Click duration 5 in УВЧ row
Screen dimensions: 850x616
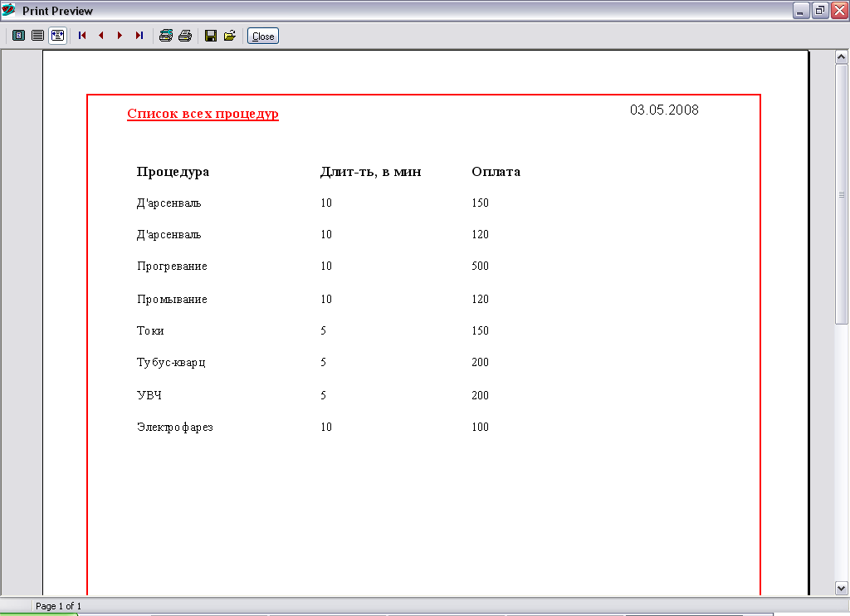[x=324, y=395]
